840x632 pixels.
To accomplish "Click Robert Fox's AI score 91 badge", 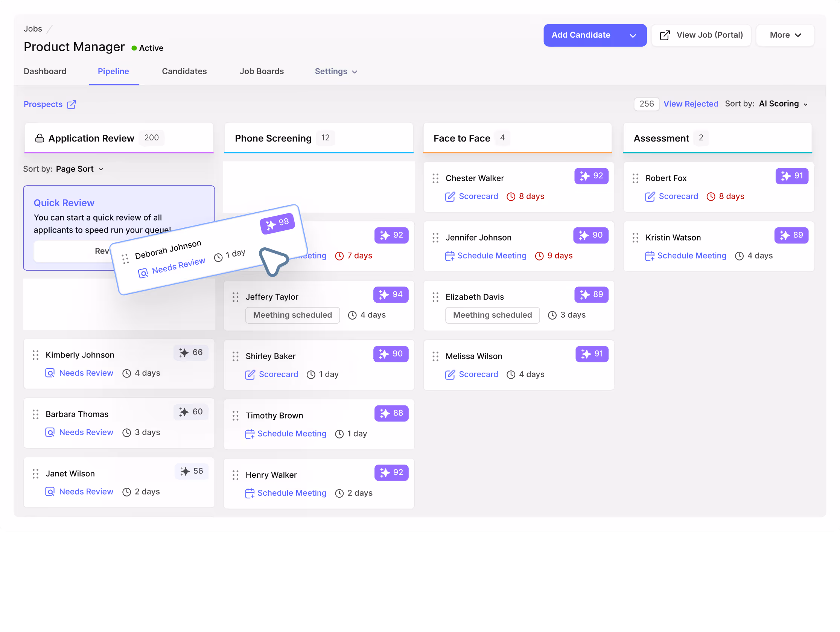I will (792, 176).
